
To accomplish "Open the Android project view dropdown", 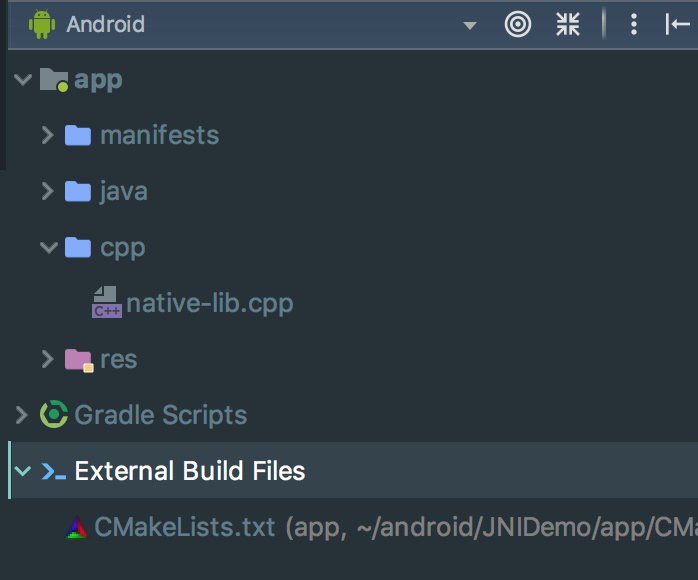I will [x=470, y=25].
